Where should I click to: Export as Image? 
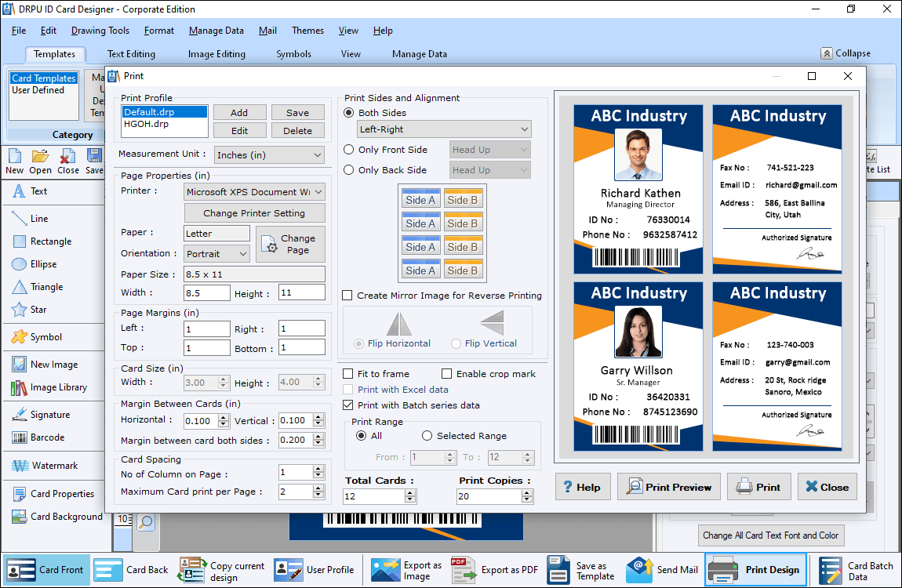407,571
